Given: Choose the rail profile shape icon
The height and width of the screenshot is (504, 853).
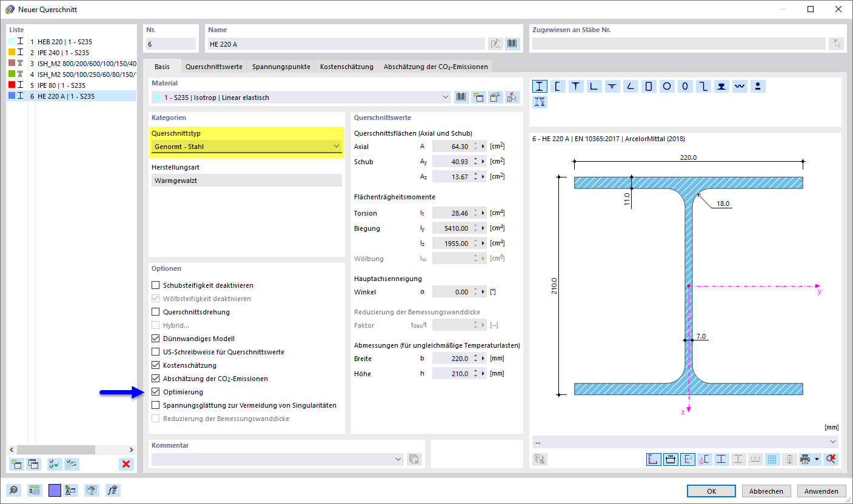Looking at the screenshot, I should tap(721, 86).
